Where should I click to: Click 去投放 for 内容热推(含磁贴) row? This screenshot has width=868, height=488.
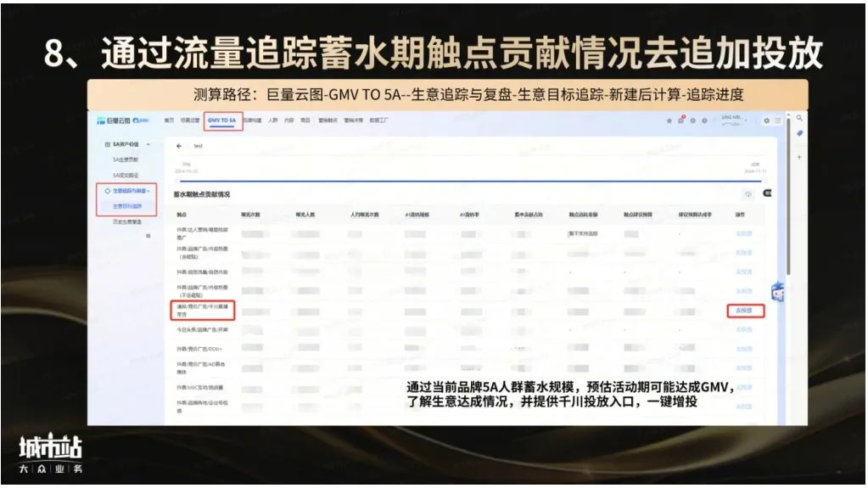pos(744,253)
